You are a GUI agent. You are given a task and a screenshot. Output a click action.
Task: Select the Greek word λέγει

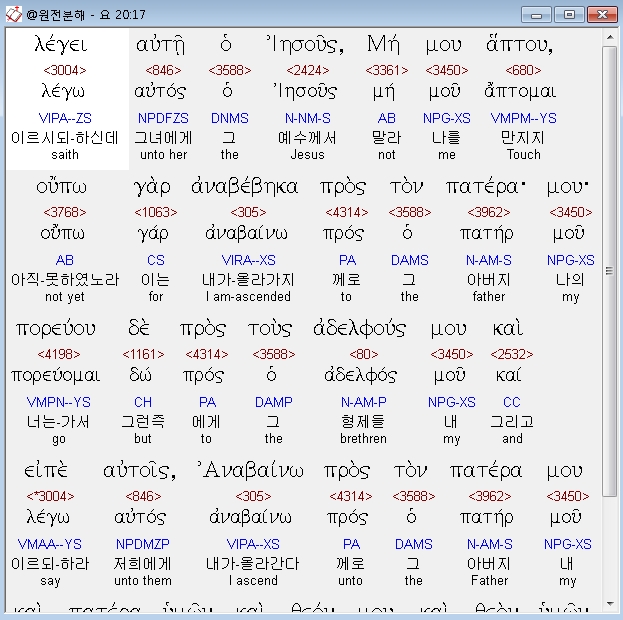click(x=61, y=44)
